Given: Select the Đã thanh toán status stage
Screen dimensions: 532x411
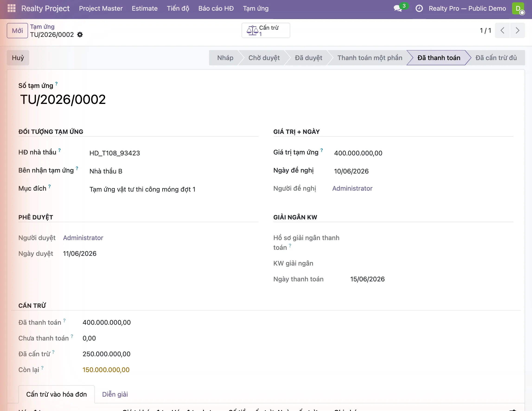Looking at the screenshot, I should coord(439,58).
